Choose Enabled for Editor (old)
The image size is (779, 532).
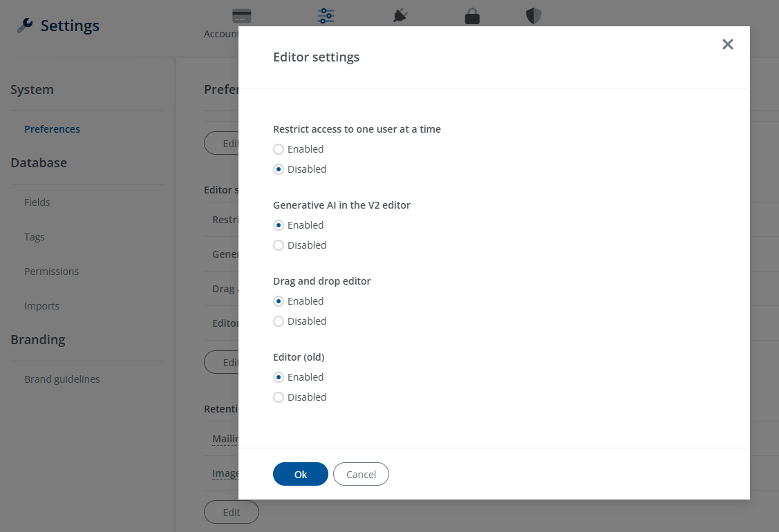tap(279, 377)
